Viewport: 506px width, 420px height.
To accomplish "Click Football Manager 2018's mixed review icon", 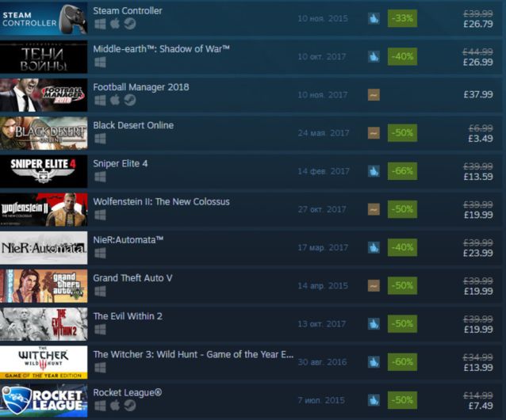I will (374, 95).
